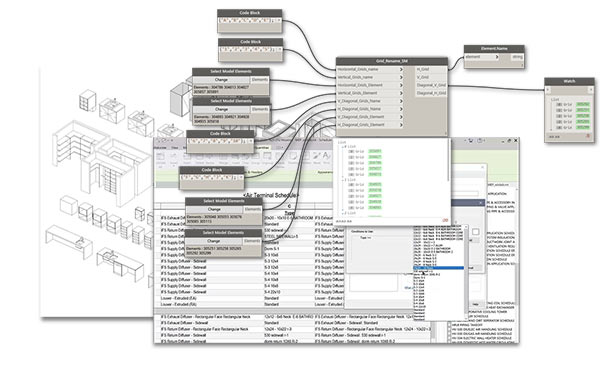The width and height of the screenshot is (615, 365).
Task: Select the Watch node header
Action: coord(569,81)
